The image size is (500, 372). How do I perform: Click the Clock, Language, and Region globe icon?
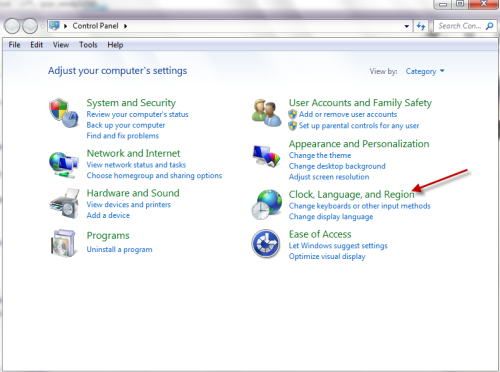point(266,204)
